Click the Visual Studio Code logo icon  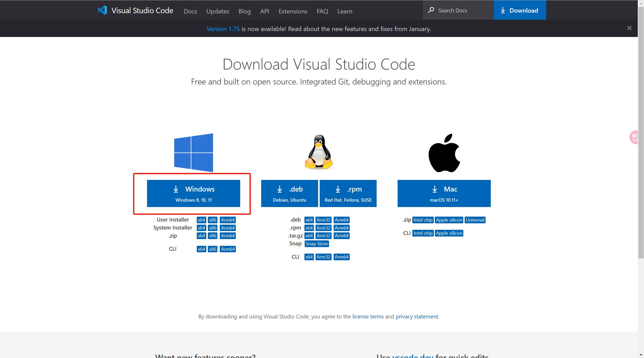[102, 10]
